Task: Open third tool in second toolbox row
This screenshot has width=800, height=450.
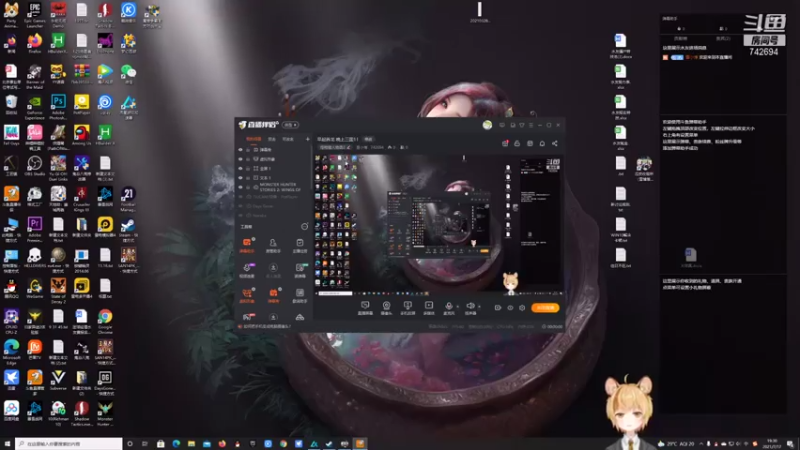Action: 299,270
